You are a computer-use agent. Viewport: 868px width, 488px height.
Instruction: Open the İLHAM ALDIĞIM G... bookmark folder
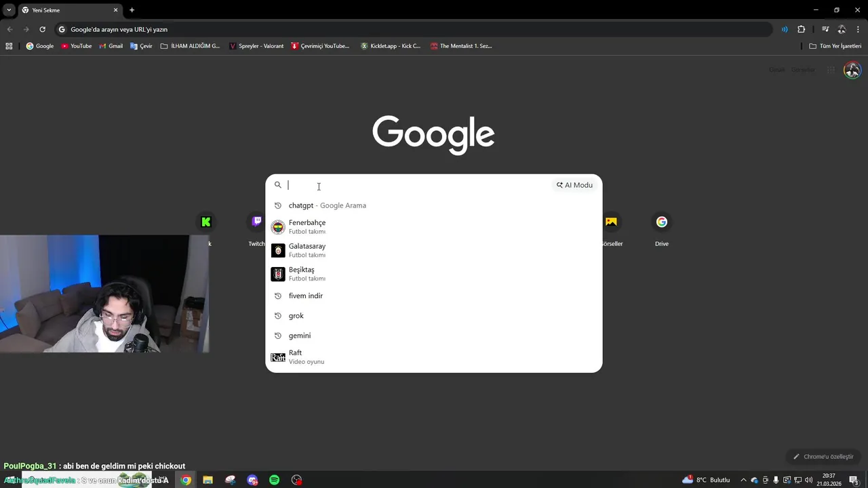(190, 46)
